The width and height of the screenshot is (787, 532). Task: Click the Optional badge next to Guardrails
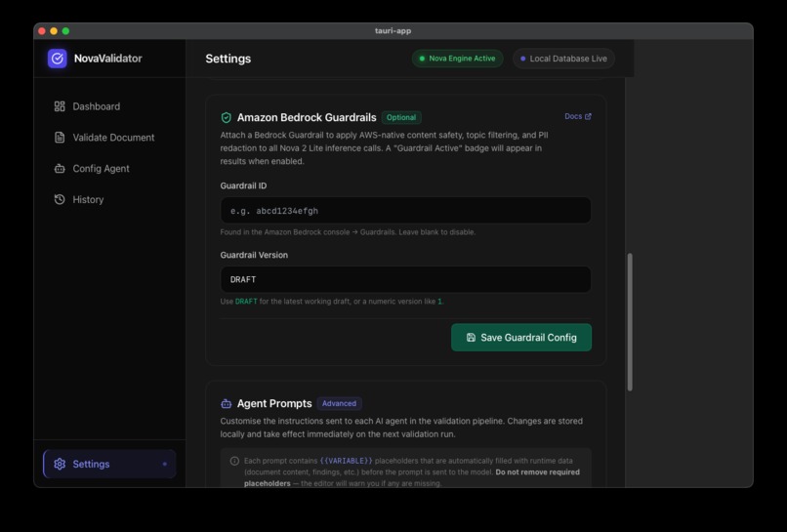pos(401,117)
